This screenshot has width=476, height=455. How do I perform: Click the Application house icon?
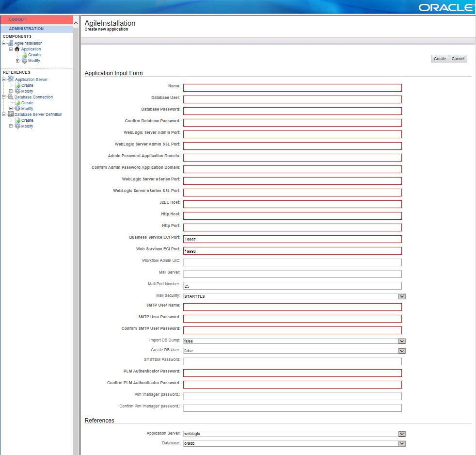coord(17,49)
